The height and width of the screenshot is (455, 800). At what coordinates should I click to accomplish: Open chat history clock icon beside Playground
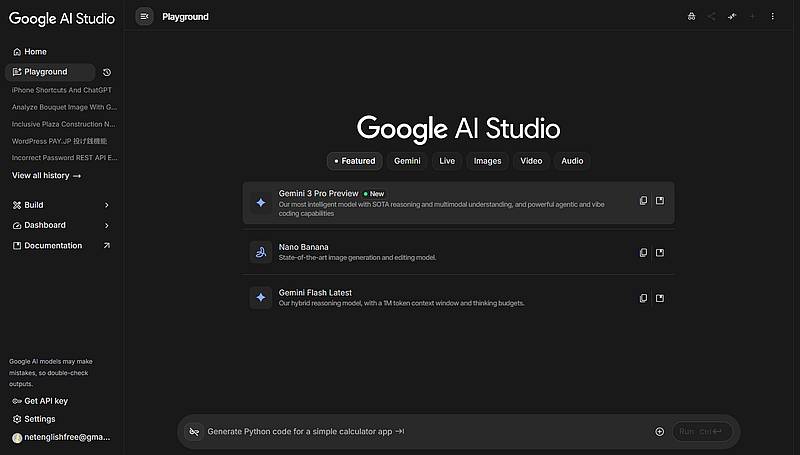point(107,72)
